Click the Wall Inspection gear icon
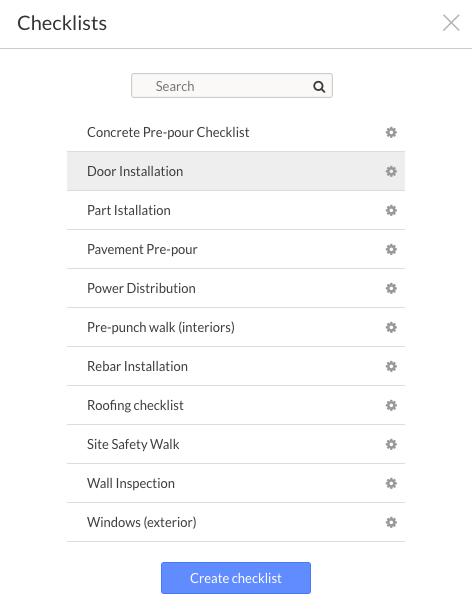Screen dimensions: 472x610 click(x=391, y=484)
